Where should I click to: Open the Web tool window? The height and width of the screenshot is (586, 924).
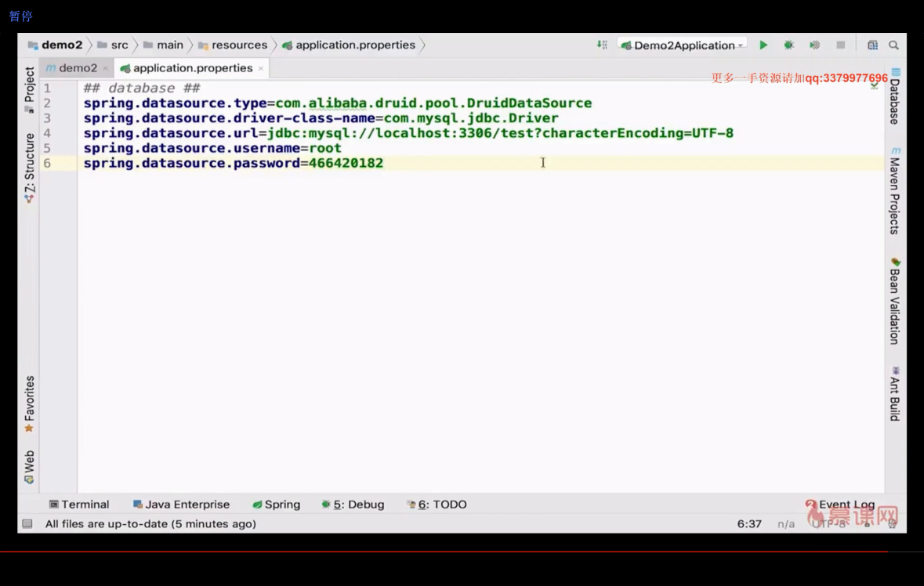[29, 467]
